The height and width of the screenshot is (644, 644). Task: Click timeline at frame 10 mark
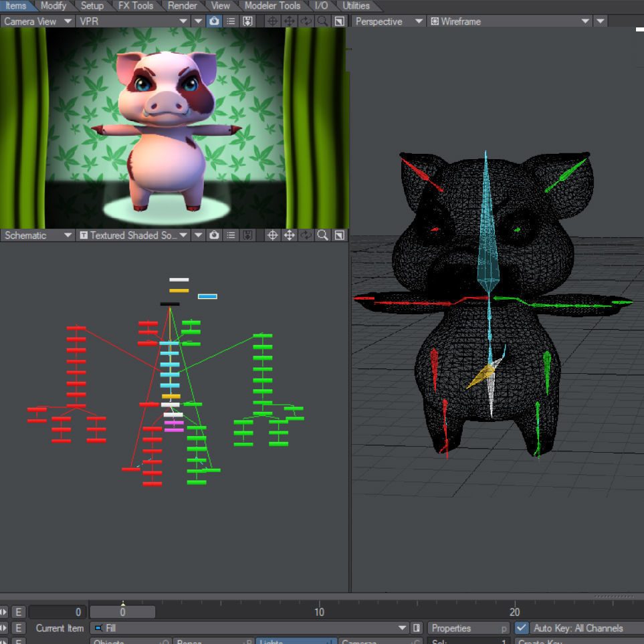(319, 612)
